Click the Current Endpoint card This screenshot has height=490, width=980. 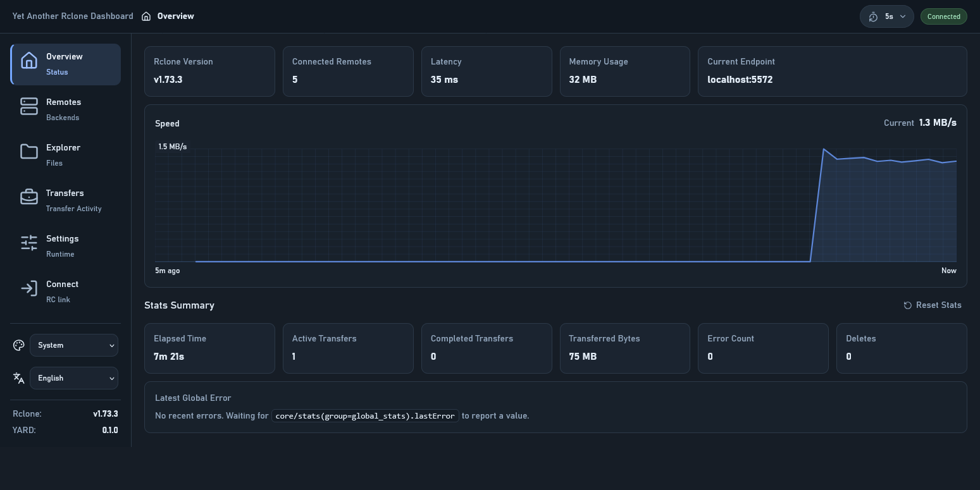[831, 71]
